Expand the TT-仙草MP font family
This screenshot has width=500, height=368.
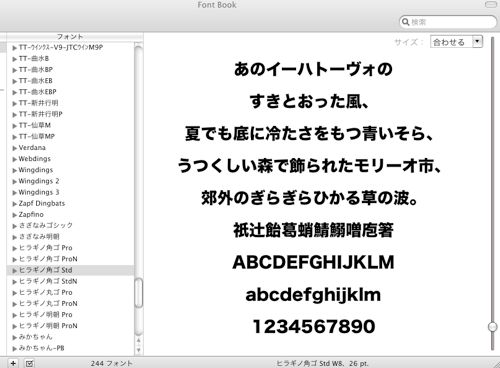[14, 137]
